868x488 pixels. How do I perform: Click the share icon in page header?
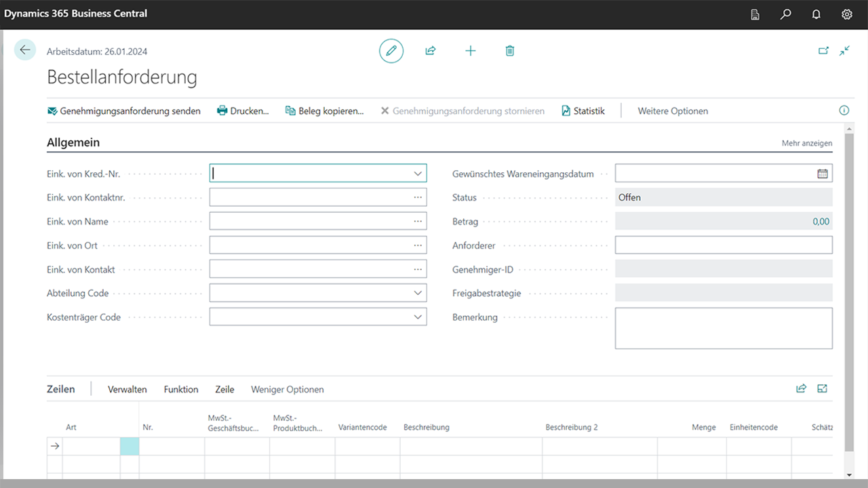click(431, 51)
